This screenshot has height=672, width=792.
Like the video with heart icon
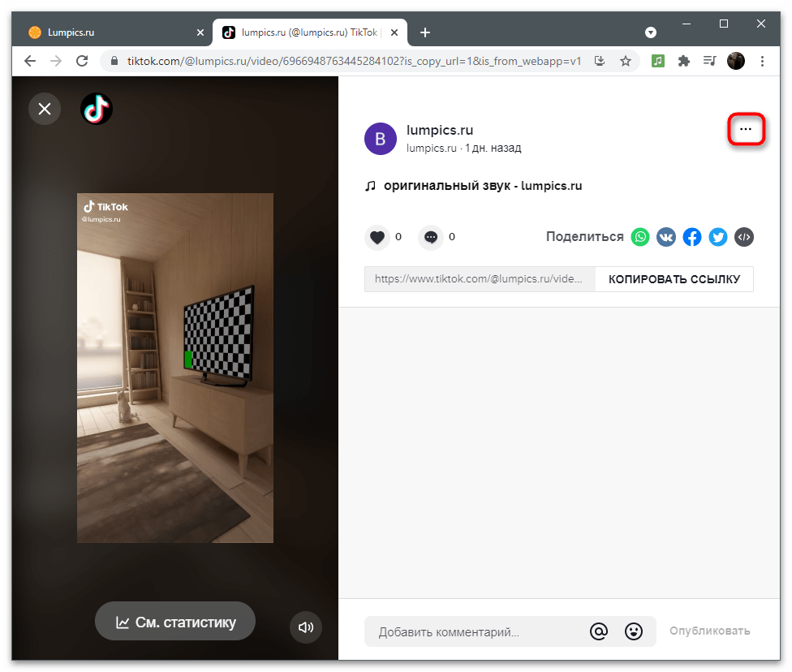pyautogui.click(x=377, y=237)
